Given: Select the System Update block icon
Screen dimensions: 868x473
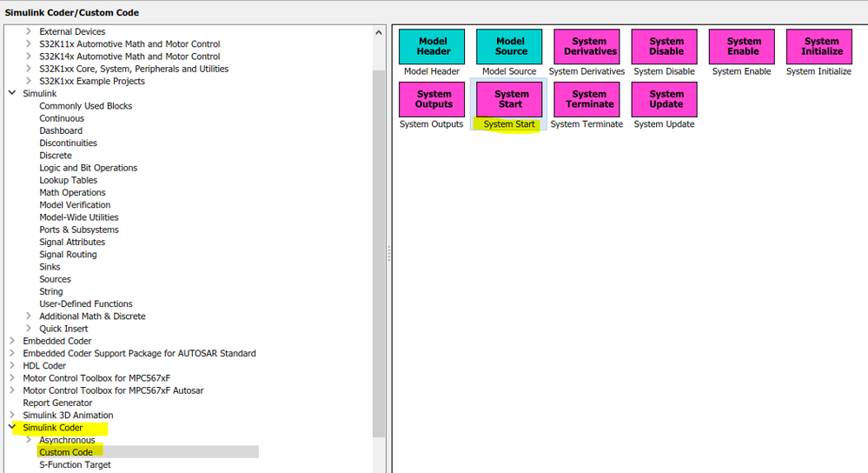Looking at the screenshot, I should [665, 99].
